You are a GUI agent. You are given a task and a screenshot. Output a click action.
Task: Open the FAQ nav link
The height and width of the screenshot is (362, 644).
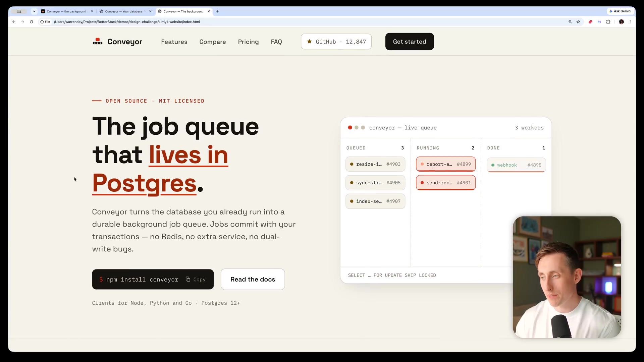tap(276, 42)
